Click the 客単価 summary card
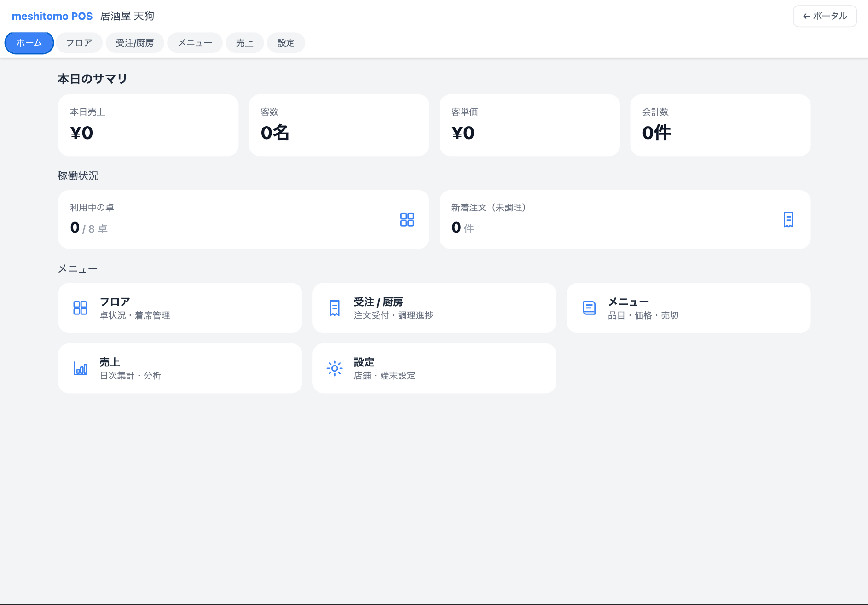The width and height of the screenshot is (868, 605). pos(530,125)
